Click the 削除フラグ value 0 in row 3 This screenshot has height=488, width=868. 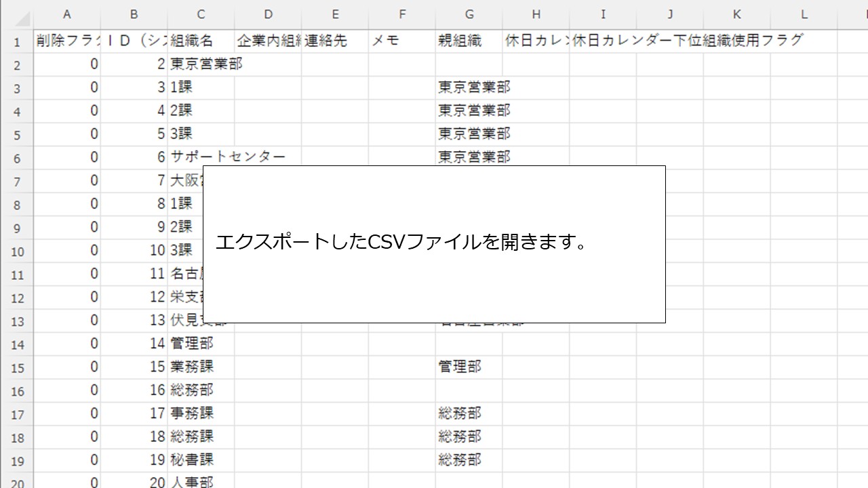point(66,87)
